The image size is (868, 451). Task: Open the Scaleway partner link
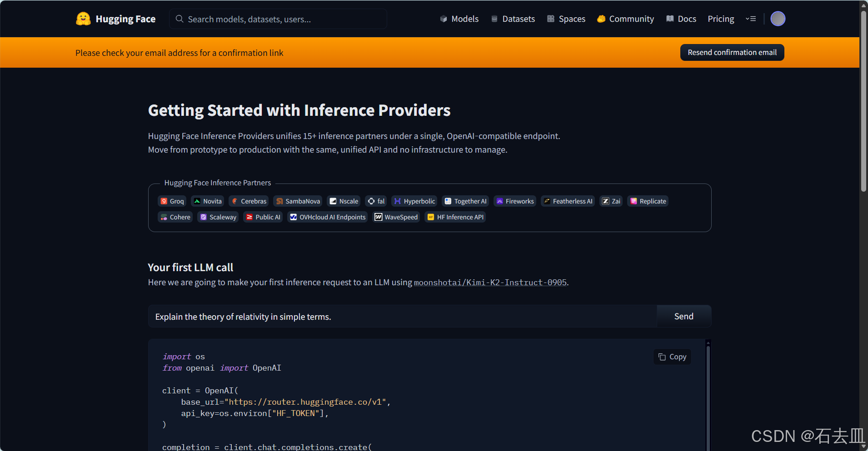point(218,217)
